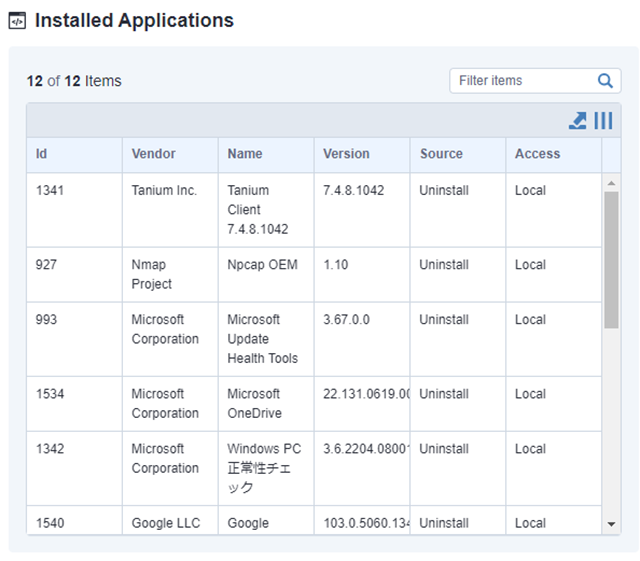The image size is (640, 561).
Task: Click the scrollbar up arrow
Action: (x=612, y=183)
